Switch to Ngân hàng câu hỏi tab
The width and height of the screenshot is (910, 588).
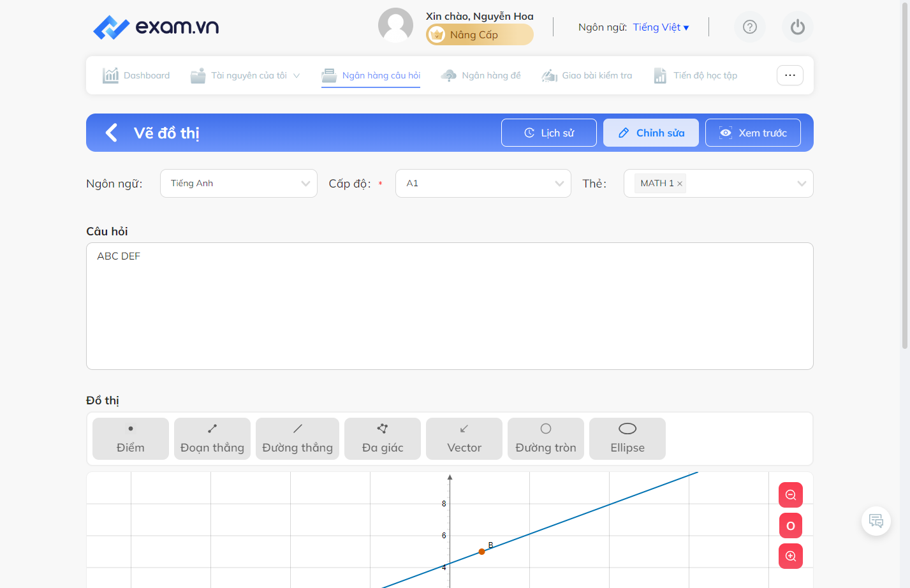pos(371,75)
